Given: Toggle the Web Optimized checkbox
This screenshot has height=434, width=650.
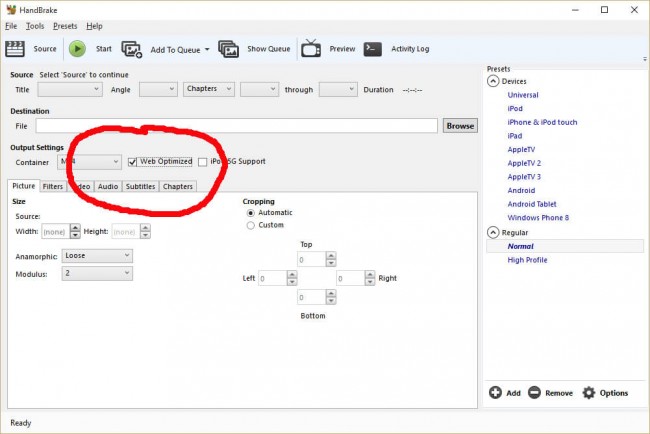Looking at the screenshot, I should click(x=132, y=162).
